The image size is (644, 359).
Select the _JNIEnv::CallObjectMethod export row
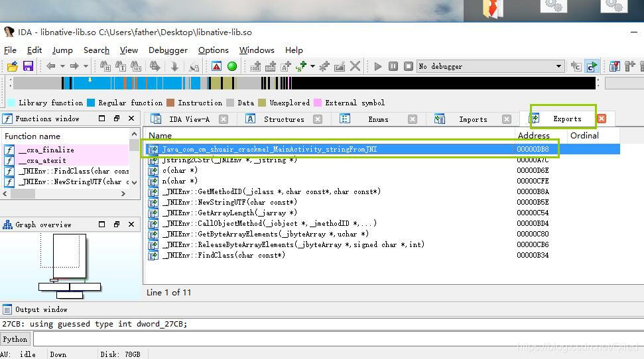[383, 224]
